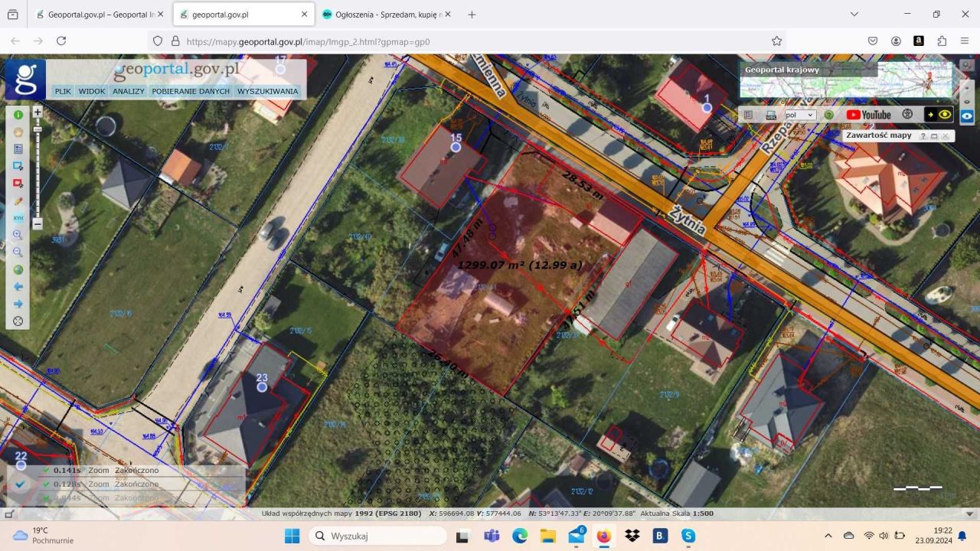This screenshot has width=980, height=551.
Task: Open the WIDOK menu
Action: (92, 91)
